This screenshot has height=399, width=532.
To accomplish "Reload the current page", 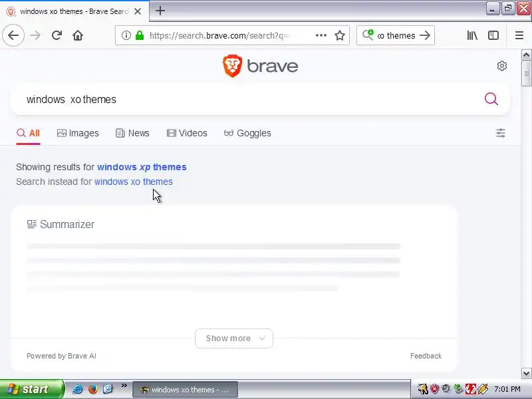I will pyautogui.click(x=57, y=35).
